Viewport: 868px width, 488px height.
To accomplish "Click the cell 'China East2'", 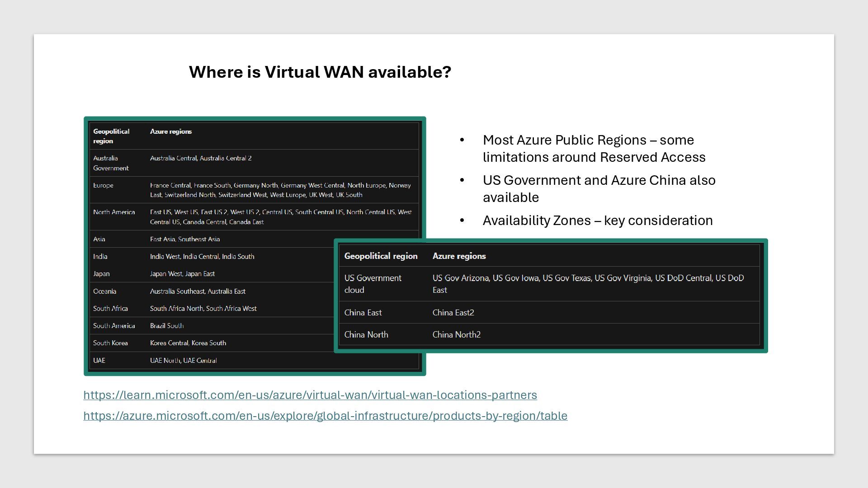I will click(453, 313).
